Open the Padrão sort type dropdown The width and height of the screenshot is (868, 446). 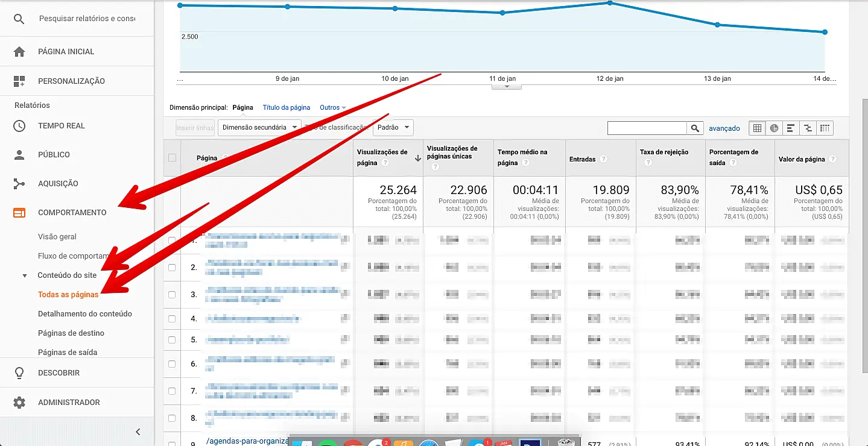tap(393, 128)
